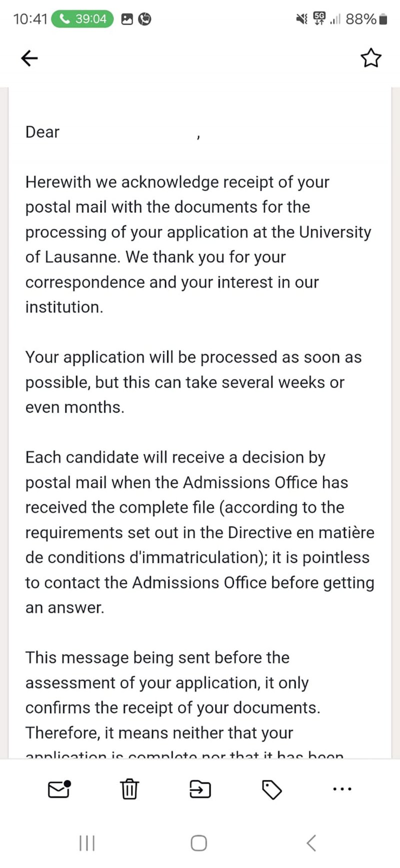Mark this email as unread
400x868 pixels.
[59, 789]
